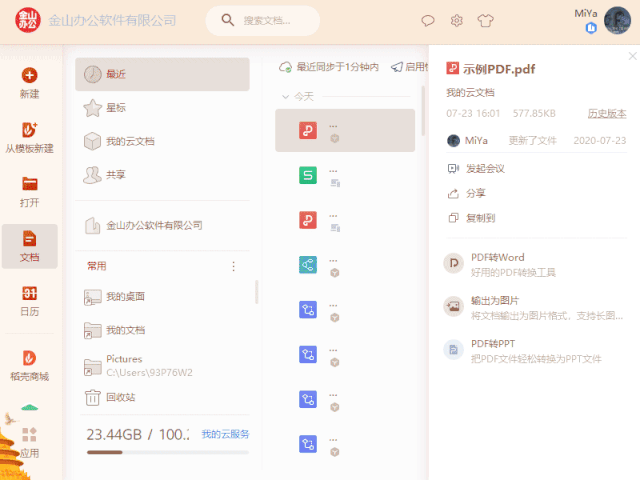640x480 pixels.
Task: Click the 打开 folder icon
Action: click(x=29, y=184)
